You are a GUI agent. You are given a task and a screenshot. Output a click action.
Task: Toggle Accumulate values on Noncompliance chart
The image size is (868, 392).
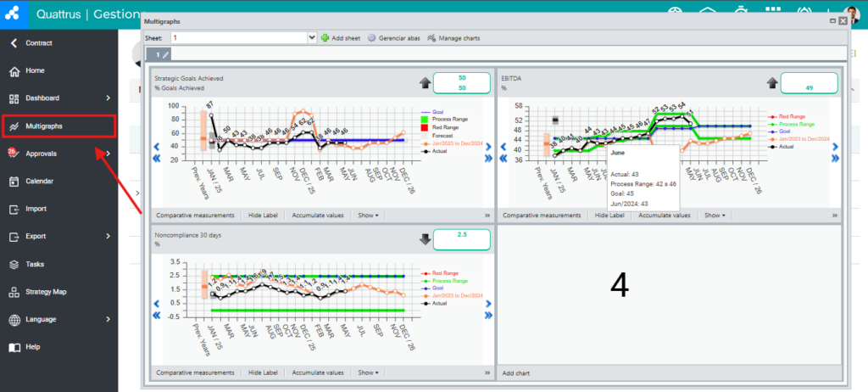point(318,372)
